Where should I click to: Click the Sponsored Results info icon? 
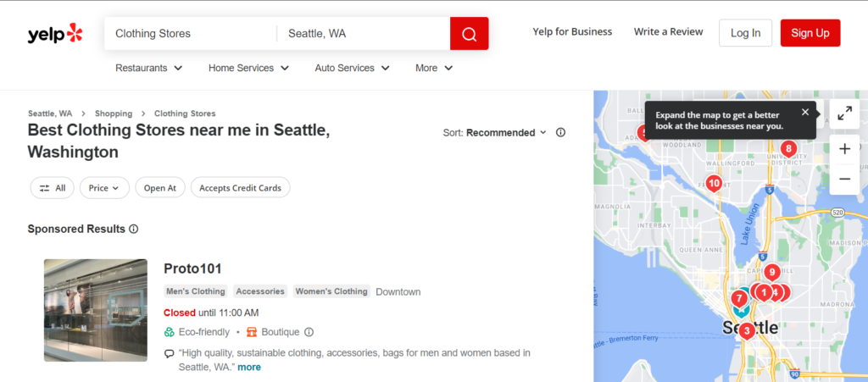(x=134, y=230)
